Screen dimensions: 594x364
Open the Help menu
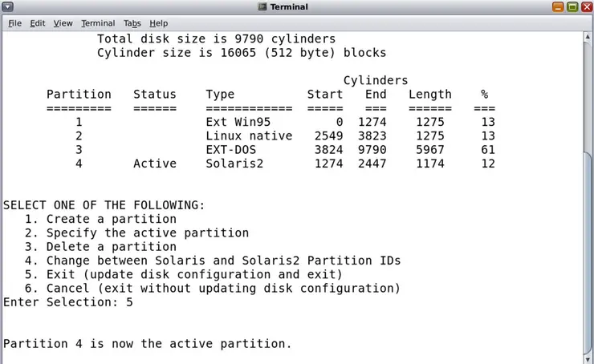159,23
